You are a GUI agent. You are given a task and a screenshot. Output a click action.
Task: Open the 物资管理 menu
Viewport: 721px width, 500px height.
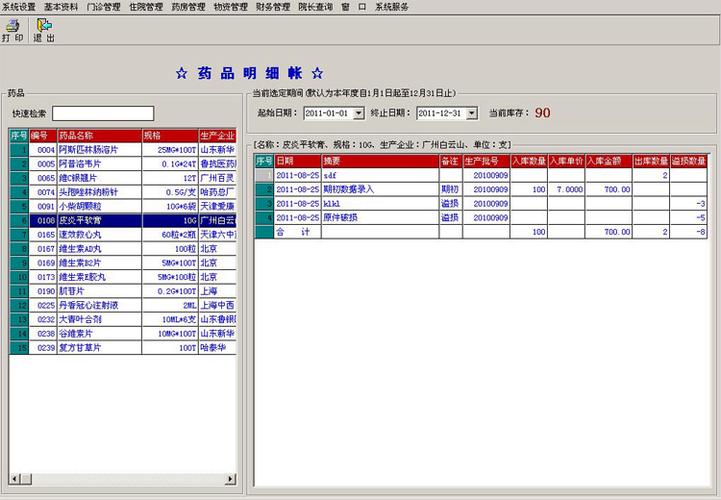pyautogui.click(x=230, y=7)
